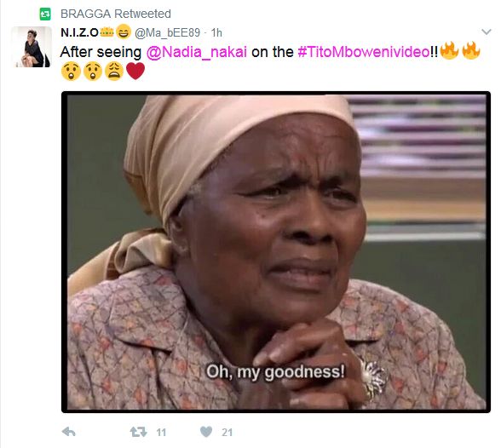The image size is (501, 448).
Task: Open BRAGGA Retweeted profile link
Action: (x=116, y=14)
